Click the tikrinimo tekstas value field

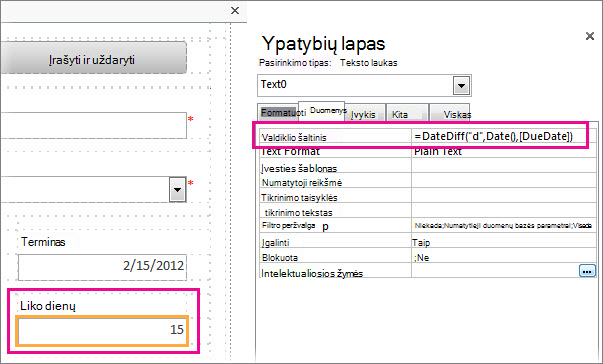[x=504, y=211]
